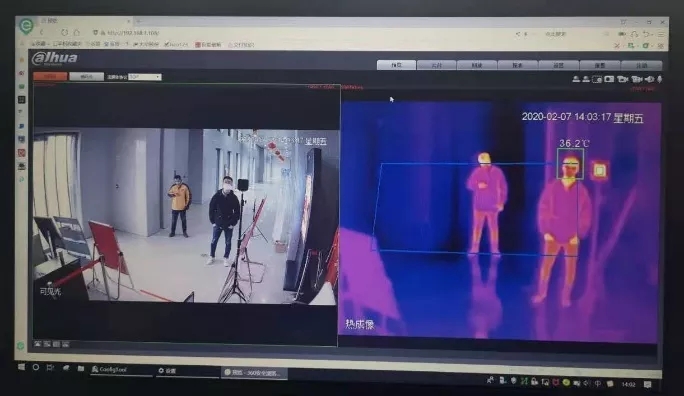Click the first alarm person icon
Viewport: 684px width, 396px height.
tap(576, 79)
